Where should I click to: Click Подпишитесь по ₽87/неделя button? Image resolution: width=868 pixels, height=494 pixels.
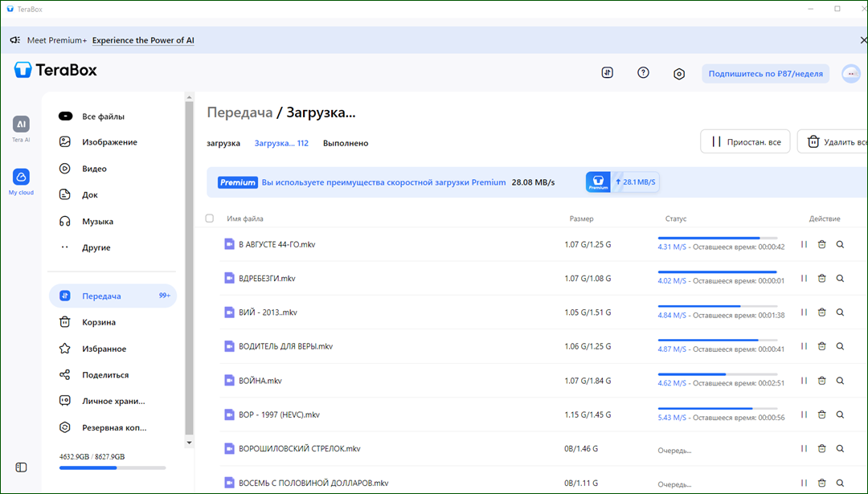click(766, 74)
